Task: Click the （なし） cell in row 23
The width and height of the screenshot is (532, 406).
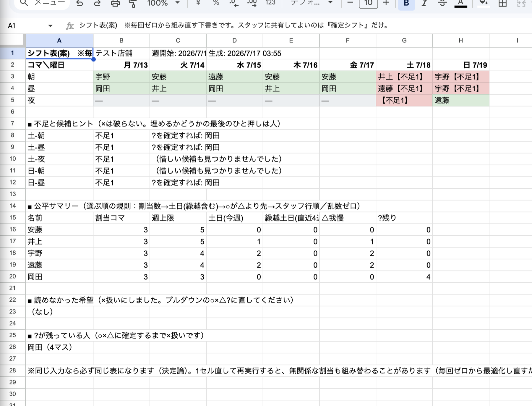Action: [59, 312]
